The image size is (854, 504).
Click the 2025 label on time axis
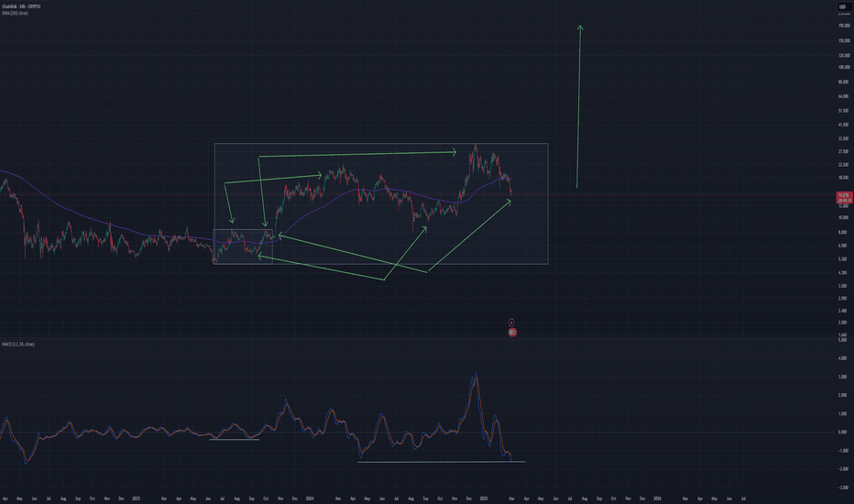coord(484,499)
